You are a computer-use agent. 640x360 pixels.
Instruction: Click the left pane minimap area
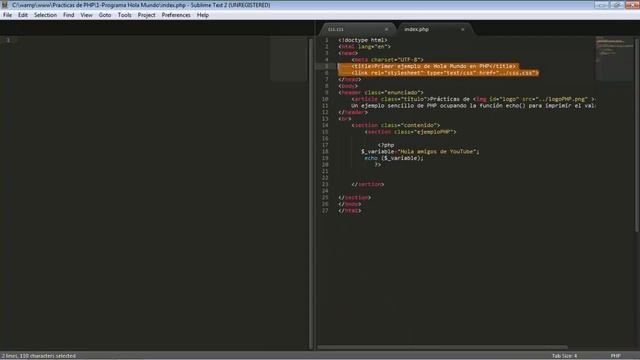(x=288, y=58)
